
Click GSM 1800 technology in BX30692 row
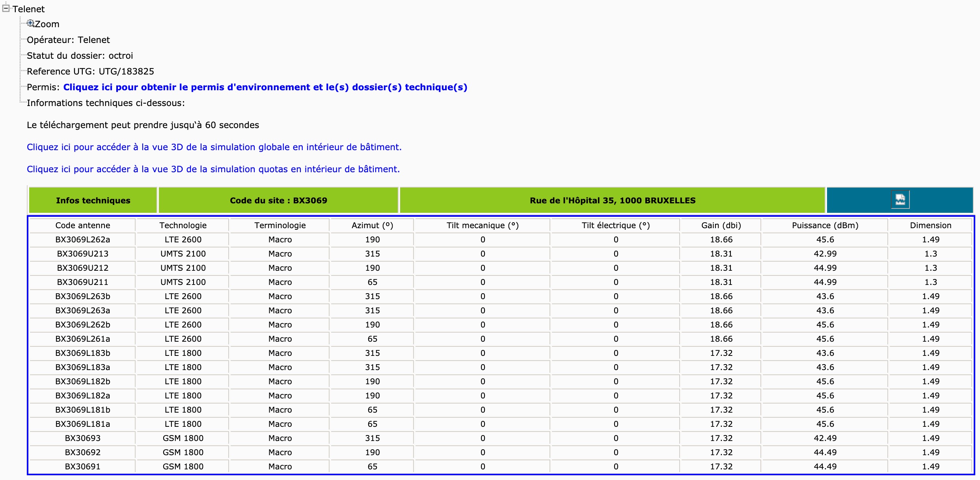tap(183, 452)
